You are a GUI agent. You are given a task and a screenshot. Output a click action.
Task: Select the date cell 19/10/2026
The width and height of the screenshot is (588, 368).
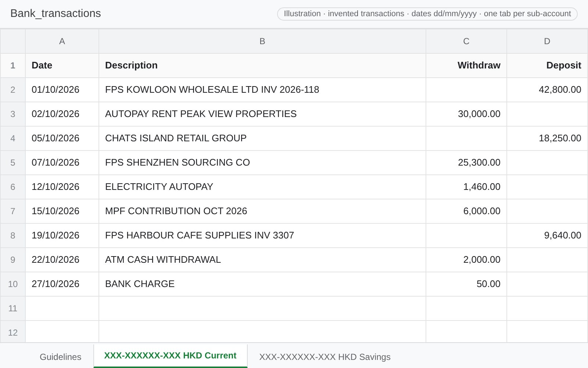(x=62, y=236)
